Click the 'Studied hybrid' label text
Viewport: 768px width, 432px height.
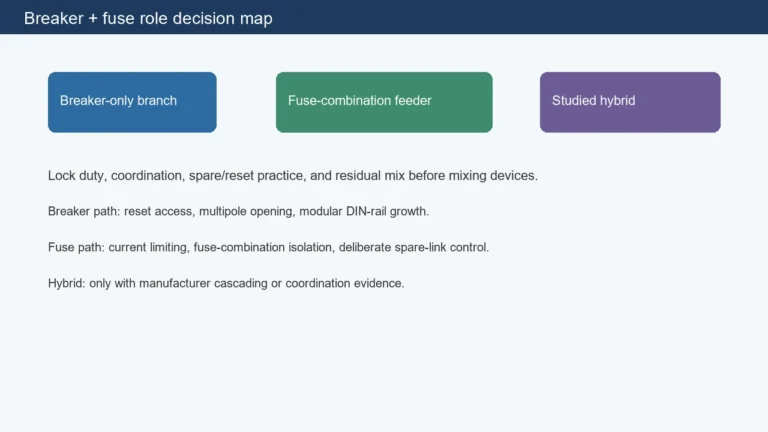pyautogui.click(x=594, y=100)
